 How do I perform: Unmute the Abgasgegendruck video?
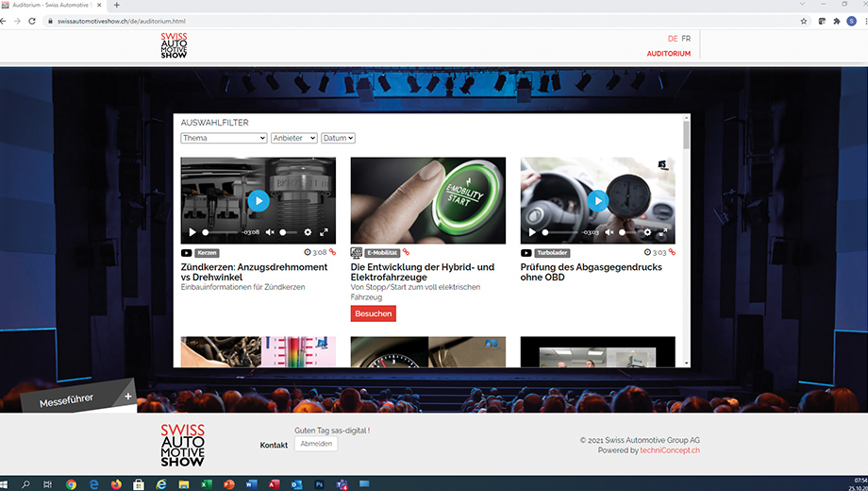coord(609,232)
